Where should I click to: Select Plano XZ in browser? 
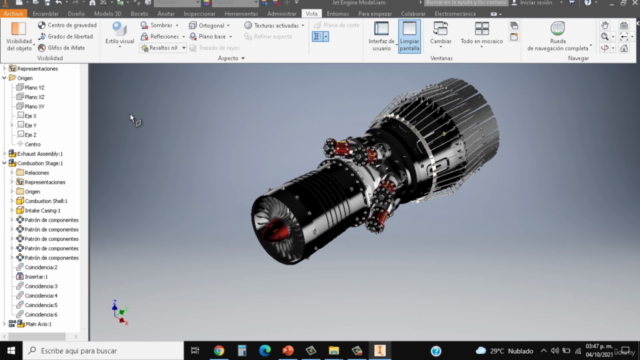[30, 97]
